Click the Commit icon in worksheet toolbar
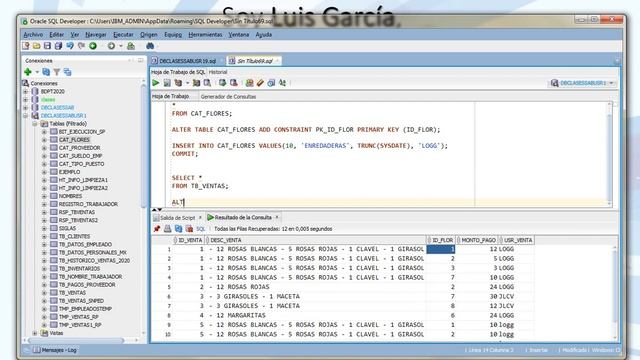Image resolution: width=640 pixels, height=360 pixels. click(222, 83)
